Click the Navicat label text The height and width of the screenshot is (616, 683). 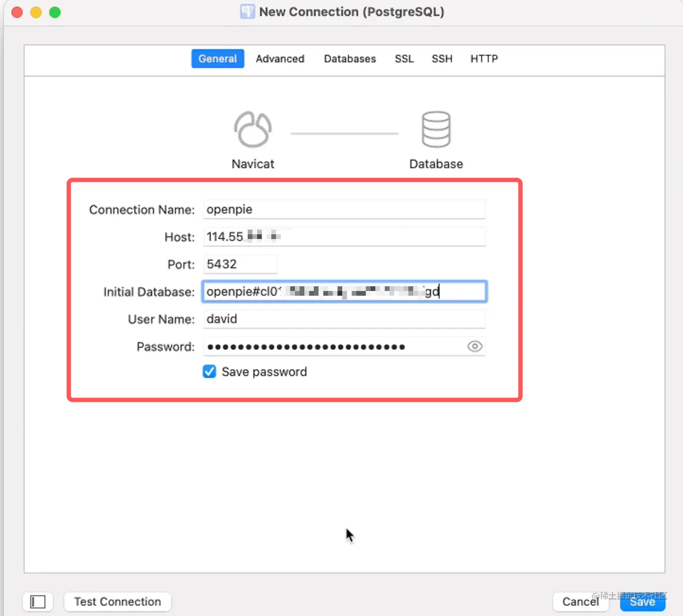(x=253, y=164)
